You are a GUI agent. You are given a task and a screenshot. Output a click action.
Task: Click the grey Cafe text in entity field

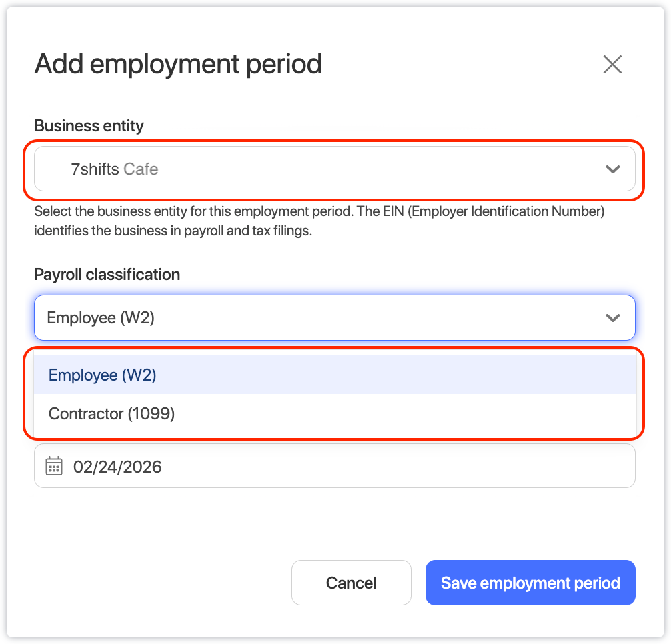141,169
